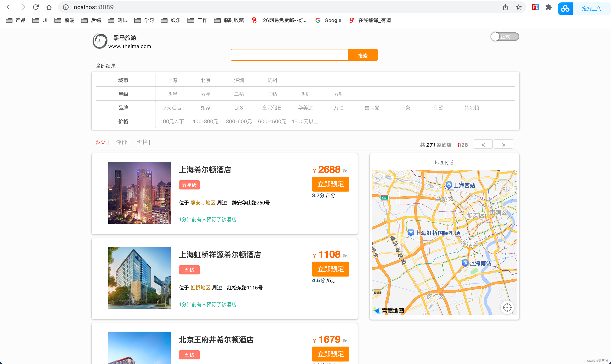Filter brand 希尔顿
611x364 pixels.
click(472, 108)
